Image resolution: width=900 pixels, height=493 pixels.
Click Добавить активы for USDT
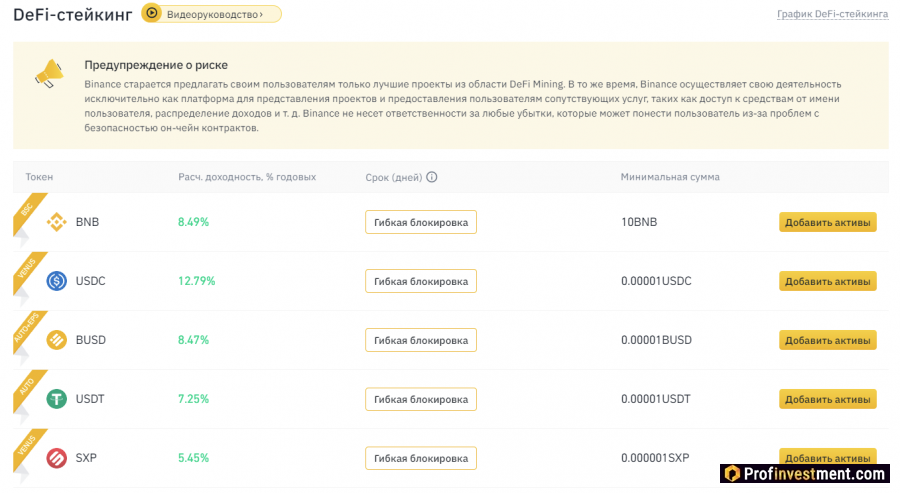(828, 399)
